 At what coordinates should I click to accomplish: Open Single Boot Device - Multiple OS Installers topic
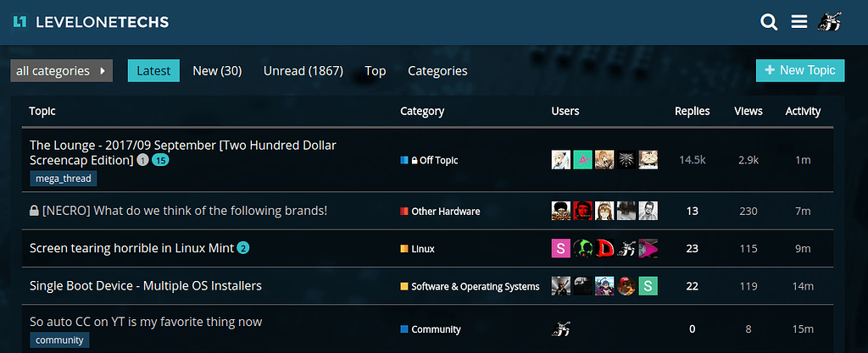pos(146,285)
